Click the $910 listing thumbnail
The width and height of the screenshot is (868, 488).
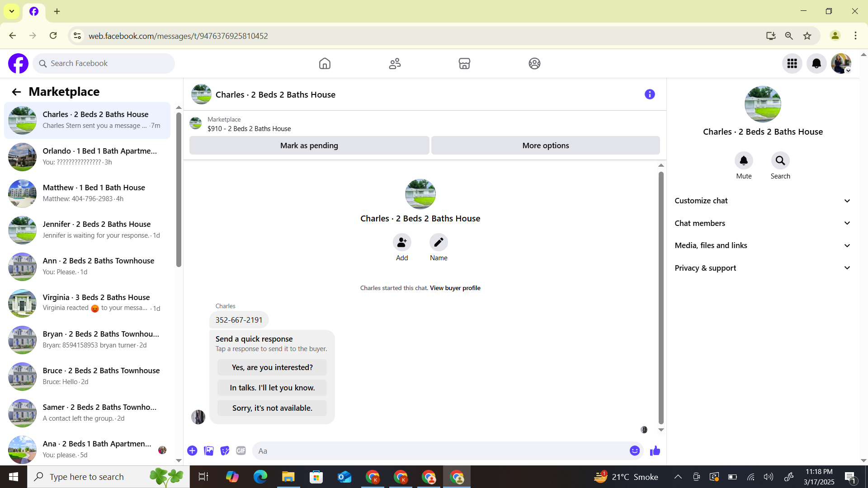pyautogui.click(x=195, y=123)
